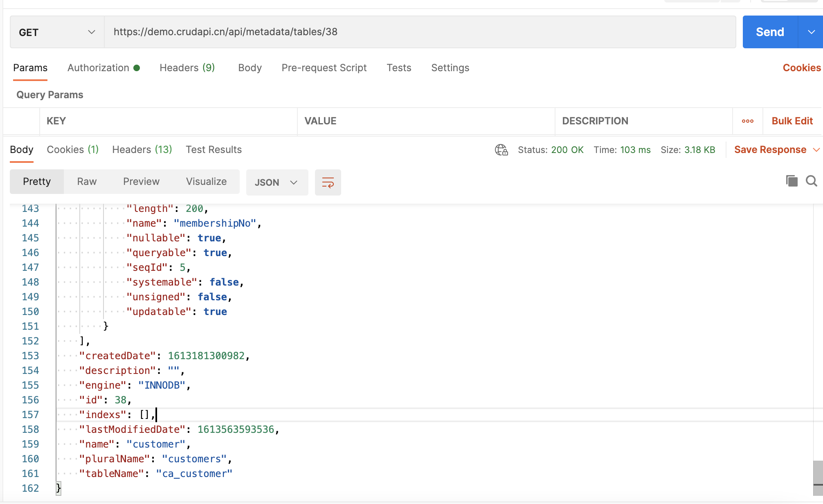This screenshot has width=823, height=504.
Task: Open the Pre-request Script tab
Action: coord(324,68)
